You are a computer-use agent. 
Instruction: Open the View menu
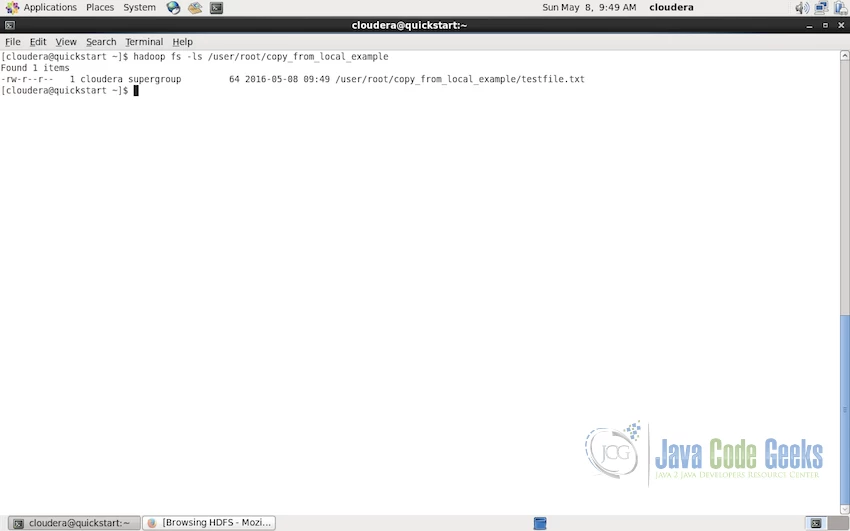point(66,42)
